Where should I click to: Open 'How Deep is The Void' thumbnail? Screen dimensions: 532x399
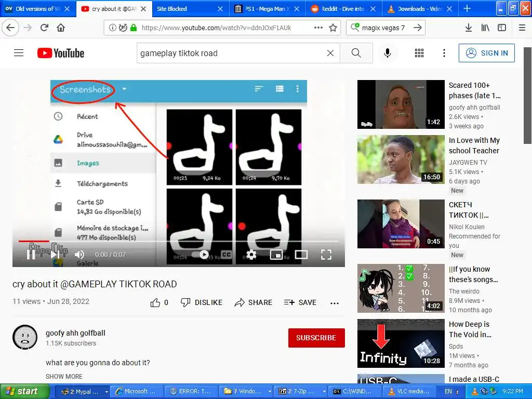(401, 343)
